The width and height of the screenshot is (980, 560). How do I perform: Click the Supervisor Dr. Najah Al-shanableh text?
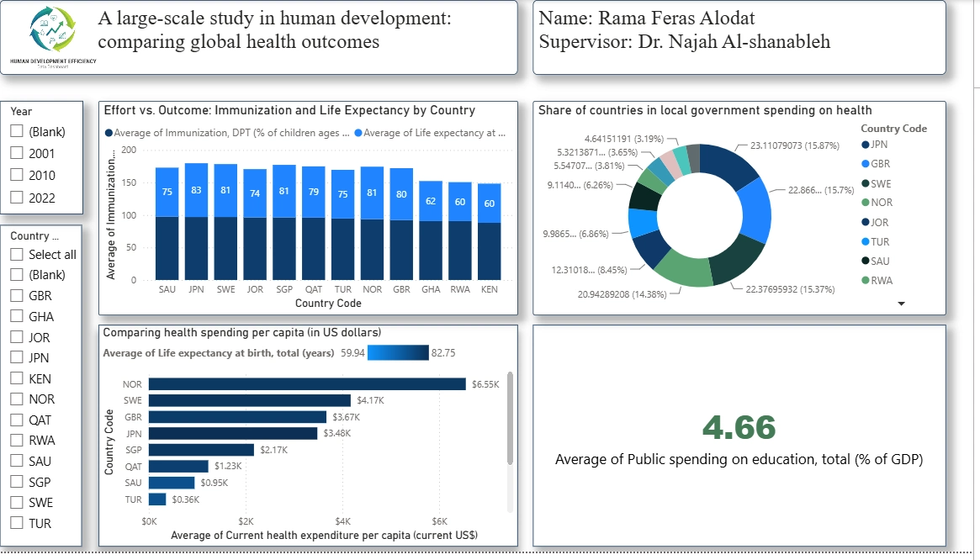point(685,42)
